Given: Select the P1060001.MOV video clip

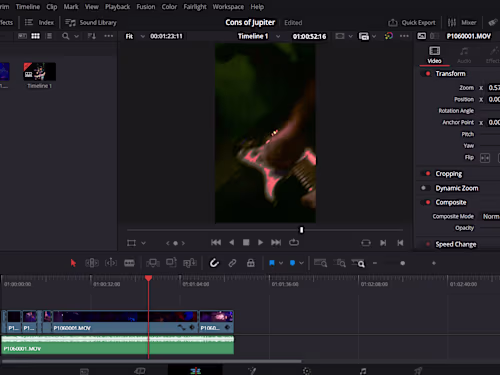Looking at the screenshot, I should point(125,322).
